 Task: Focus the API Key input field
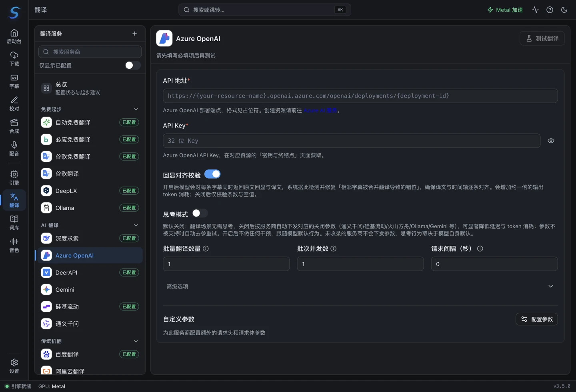pyautogui.click(x=352, y=141)
